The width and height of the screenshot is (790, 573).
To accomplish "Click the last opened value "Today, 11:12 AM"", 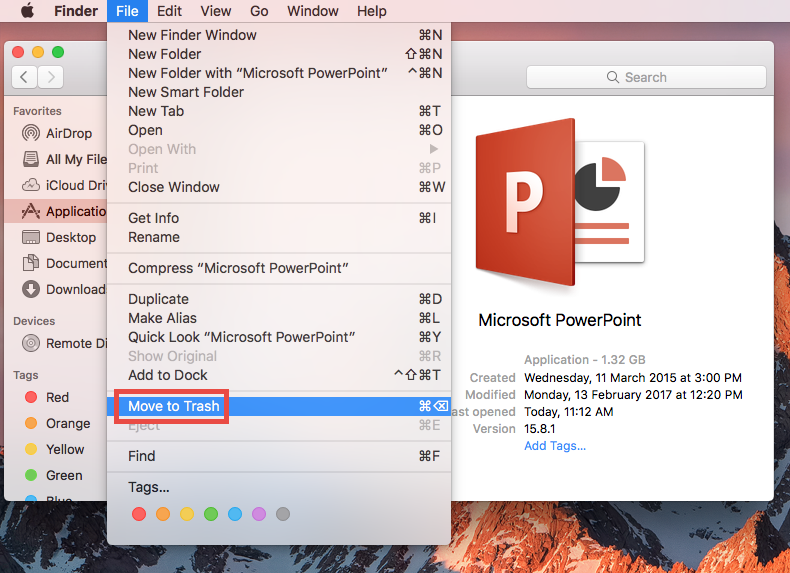I will point(568,412).
